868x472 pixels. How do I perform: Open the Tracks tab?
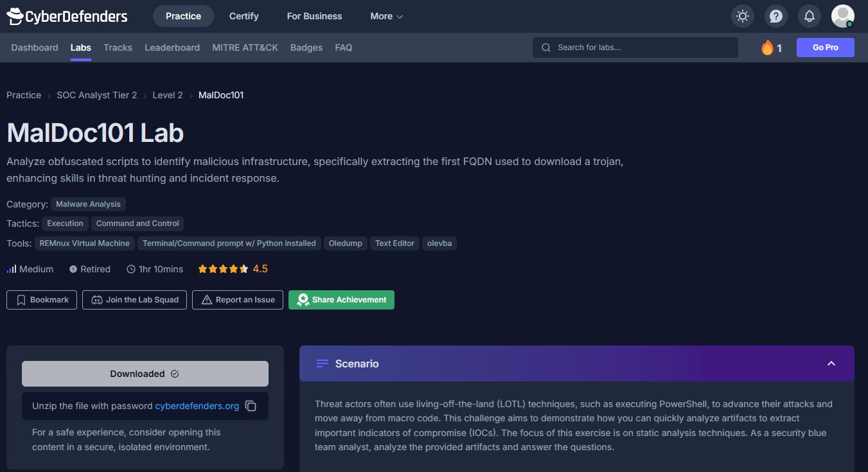[118, 48]
